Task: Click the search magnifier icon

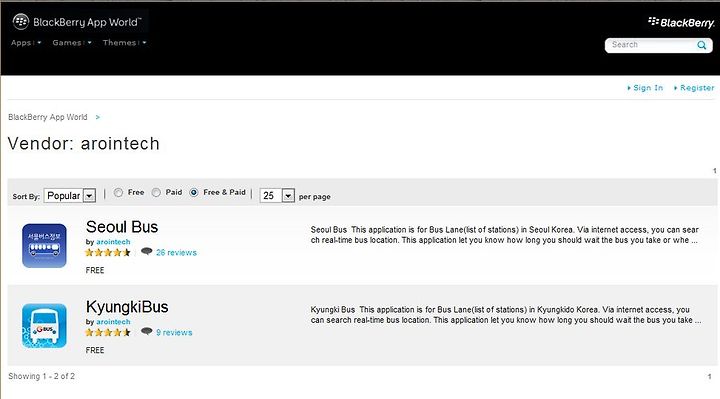Action: click(x=702, y=45)
